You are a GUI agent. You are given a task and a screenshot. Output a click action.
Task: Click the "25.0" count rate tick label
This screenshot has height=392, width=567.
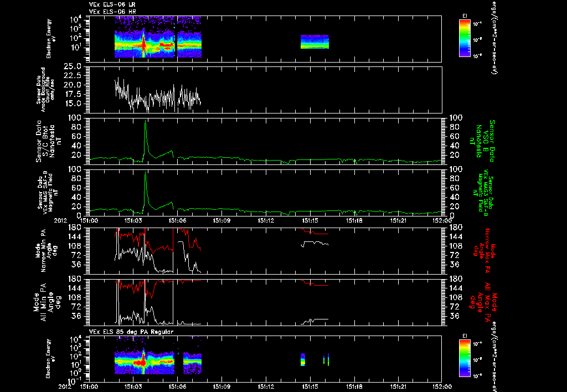[73, 66]
